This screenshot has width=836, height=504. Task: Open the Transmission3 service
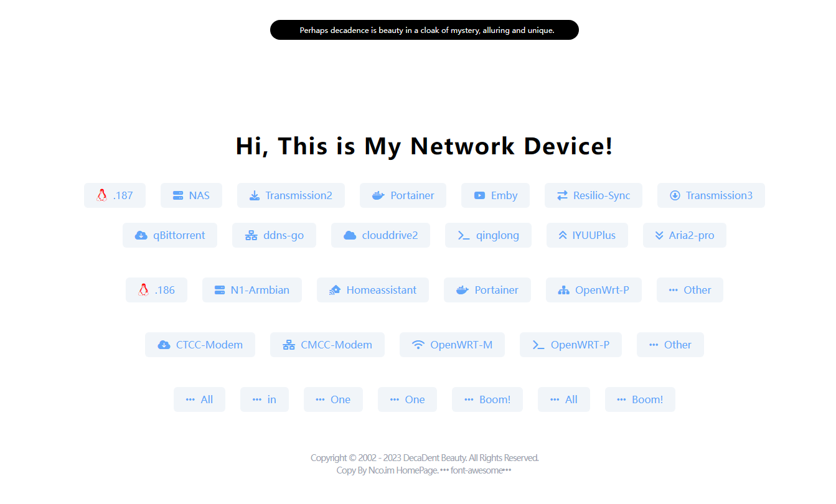[x=711, y=195]
